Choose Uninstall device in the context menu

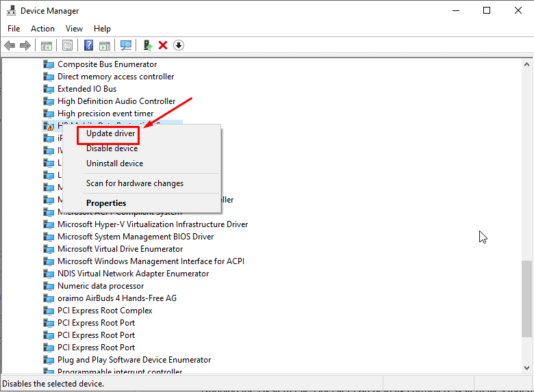115,164
